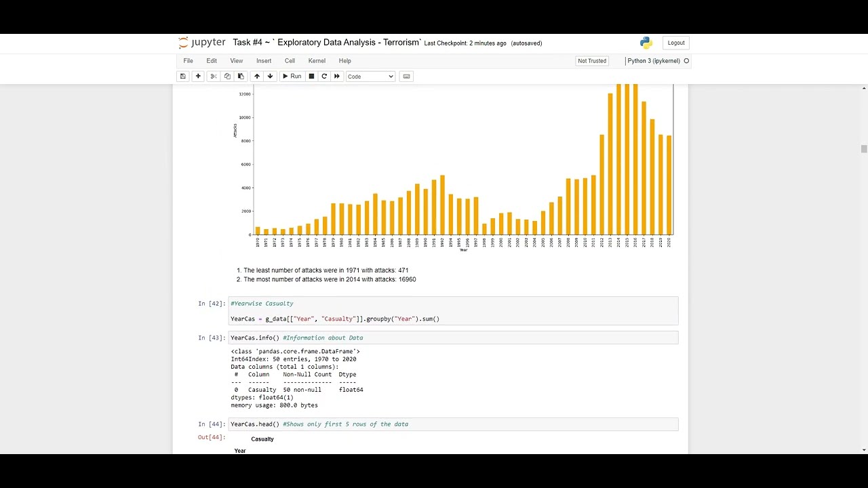Paste cells below icon
The height and width of the screenshot is (488, 868).
[241, 77]
